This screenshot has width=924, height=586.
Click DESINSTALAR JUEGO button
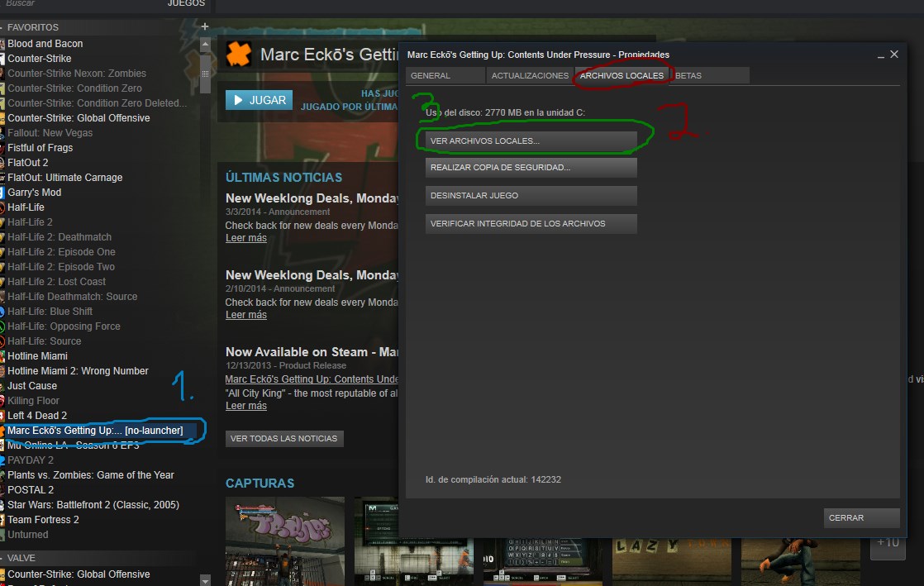click(531, 196)
